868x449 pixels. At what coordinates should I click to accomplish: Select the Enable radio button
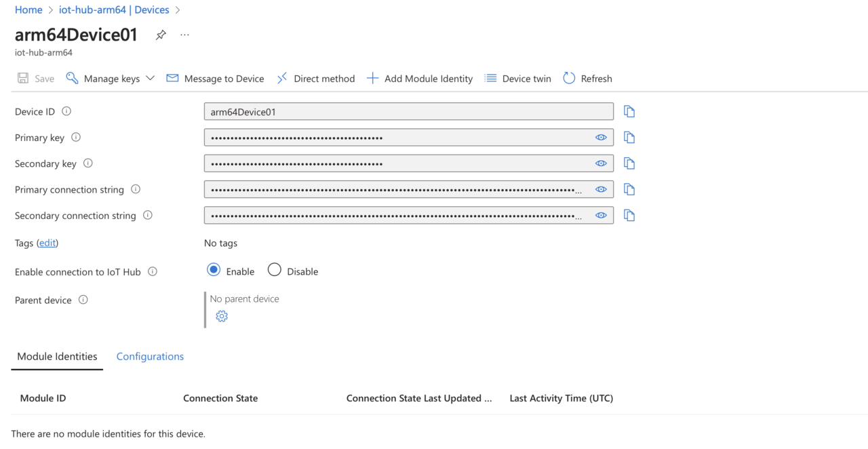214,271
